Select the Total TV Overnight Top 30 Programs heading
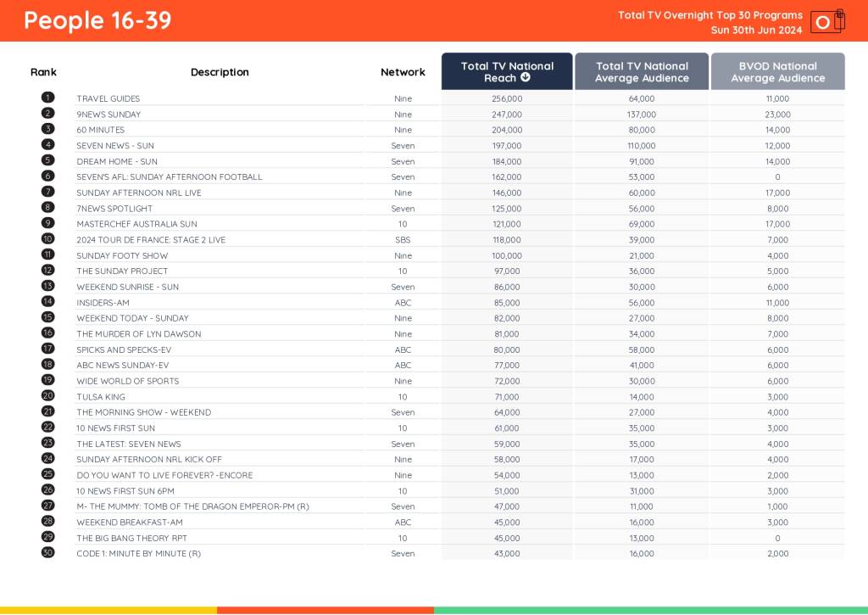 pyautogui.click(x=709, y=14)
